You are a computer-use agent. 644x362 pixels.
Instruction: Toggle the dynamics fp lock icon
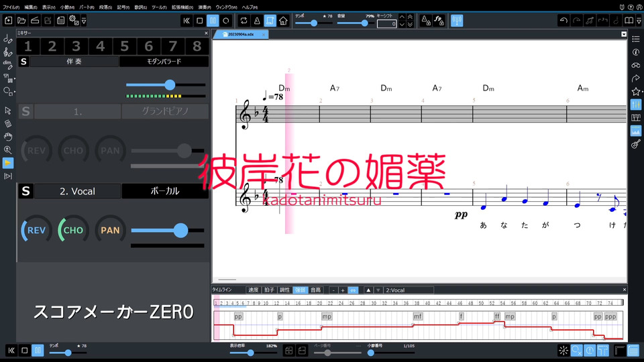(439, 20)
